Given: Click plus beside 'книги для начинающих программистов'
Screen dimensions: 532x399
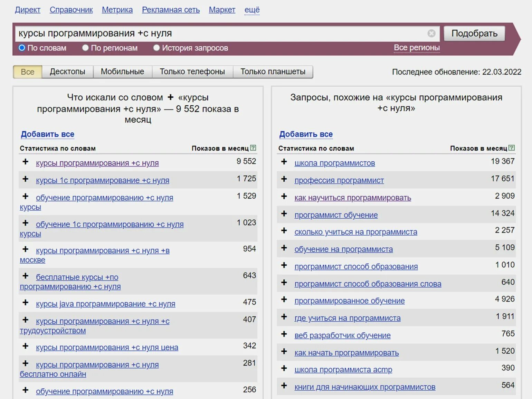Looking at the screenshot, I should pyautogui.click(x=284, y=386).
